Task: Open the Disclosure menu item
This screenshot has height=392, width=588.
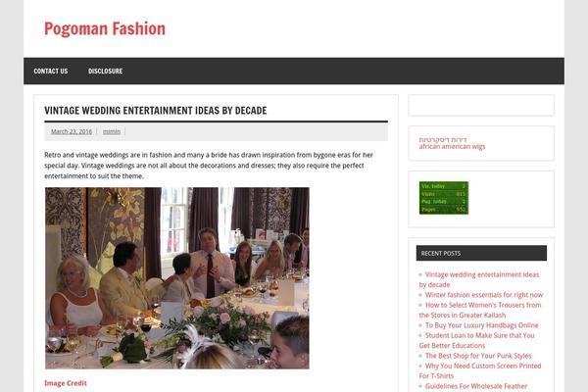Action: click(106, 71)
